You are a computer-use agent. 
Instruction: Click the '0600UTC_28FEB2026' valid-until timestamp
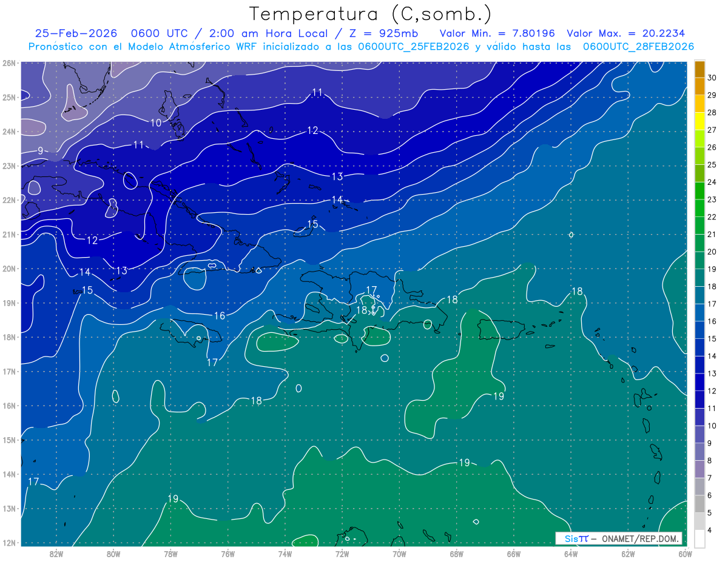pos(638,47)
